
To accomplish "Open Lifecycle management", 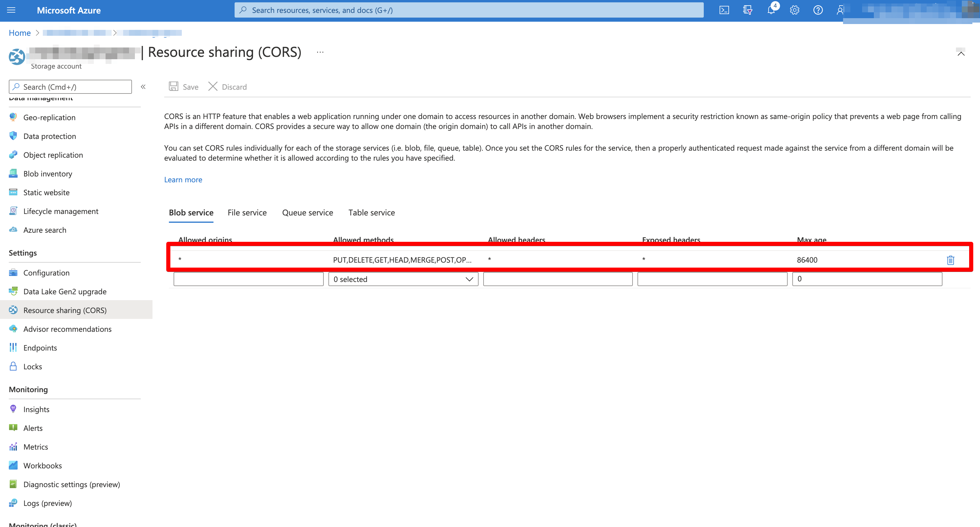I will (x=61, y=211).
